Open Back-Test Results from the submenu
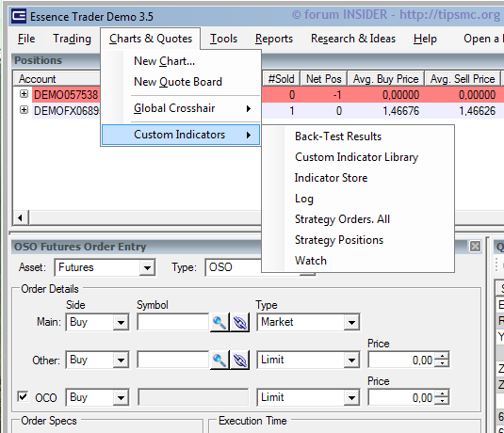Image resolution: width=504 pixels, height=433 pixels. click(358, 136)
